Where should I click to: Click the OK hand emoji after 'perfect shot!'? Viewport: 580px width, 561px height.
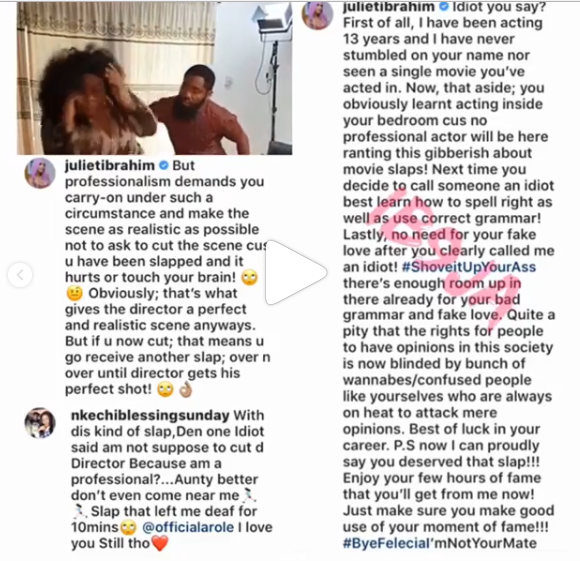186,389
